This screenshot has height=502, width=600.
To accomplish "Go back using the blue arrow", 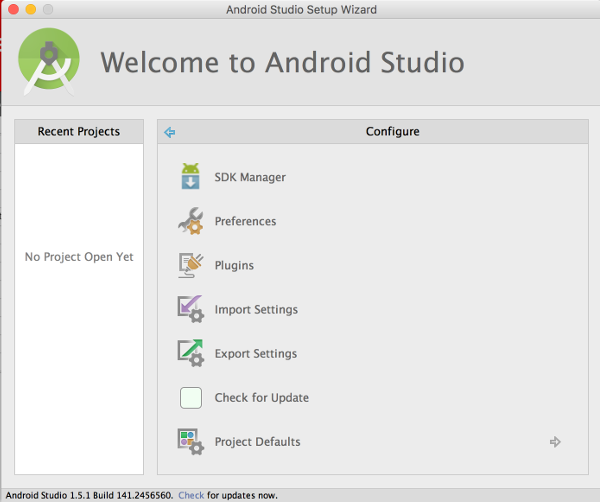I will point(170,132).
